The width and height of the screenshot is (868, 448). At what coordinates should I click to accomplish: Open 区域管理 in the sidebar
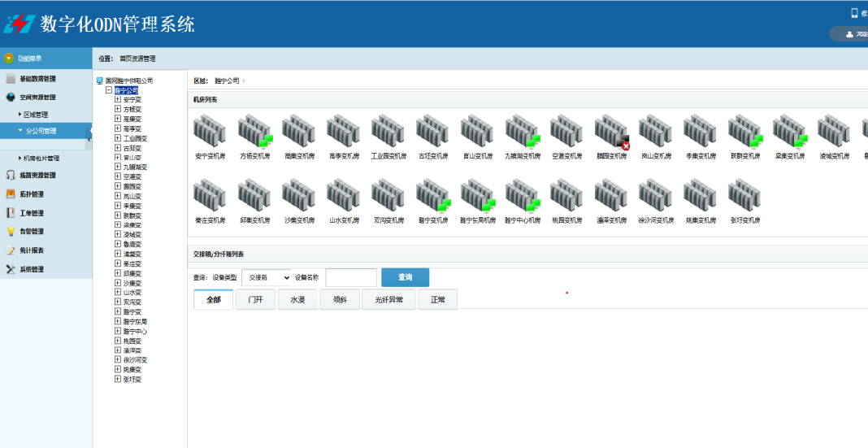37,115
